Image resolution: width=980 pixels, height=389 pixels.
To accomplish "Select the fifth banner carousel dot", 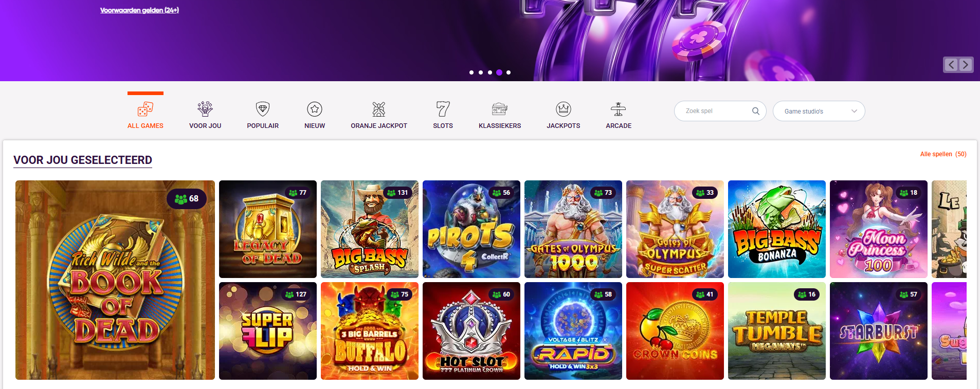I will pyautogui.click(x=509, y=72).
